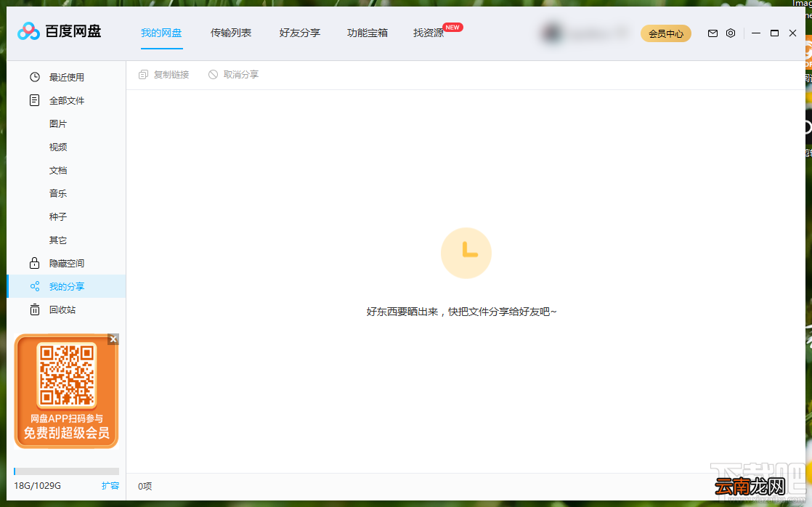This screenshot has height=507, width=812.
Task: Click the storage usage progress bar
Action: pyautogui.click(x=66, y=471)
